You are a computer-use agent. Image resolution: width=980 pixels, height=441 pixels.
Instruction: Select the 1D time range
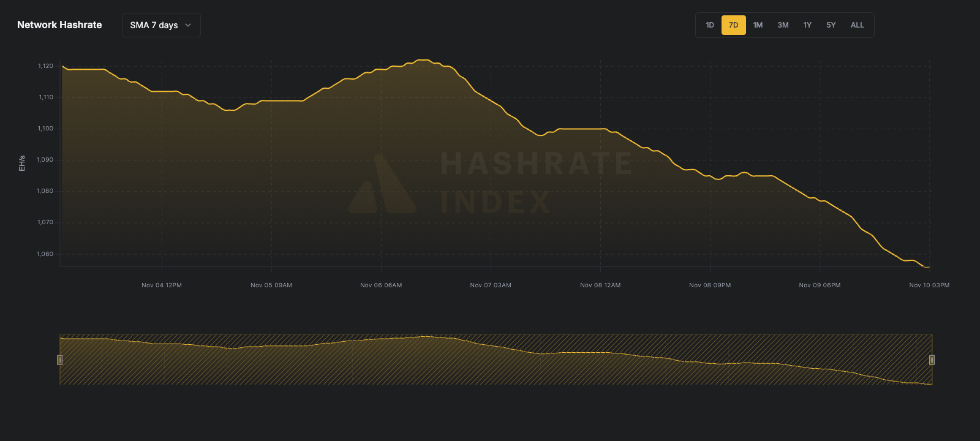[710, 25]
